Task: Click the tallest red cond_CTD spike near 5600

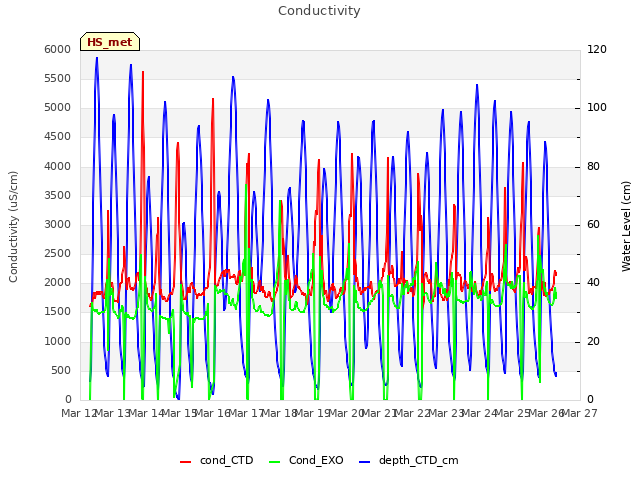Action: [x=143, y=72]
